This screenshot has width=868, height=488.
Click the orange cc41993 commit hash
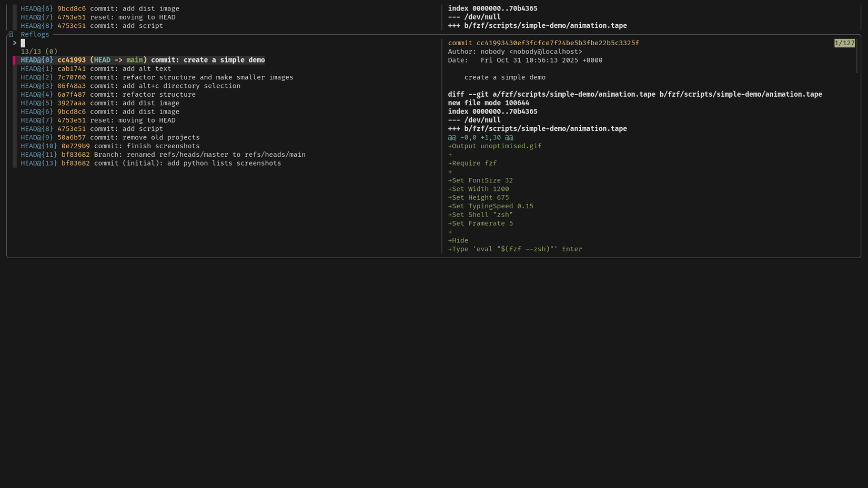coord(71,59)
